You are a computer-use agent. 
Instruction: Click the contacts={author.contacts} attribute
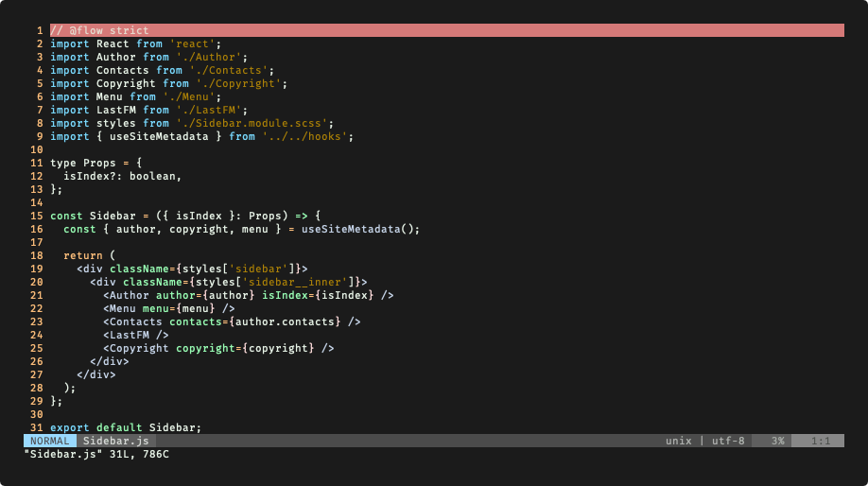point(254,322)
